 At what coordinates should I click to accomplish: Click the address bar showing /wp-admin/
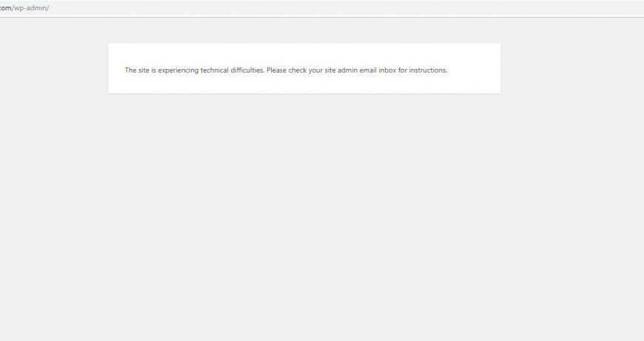[322, 8]
